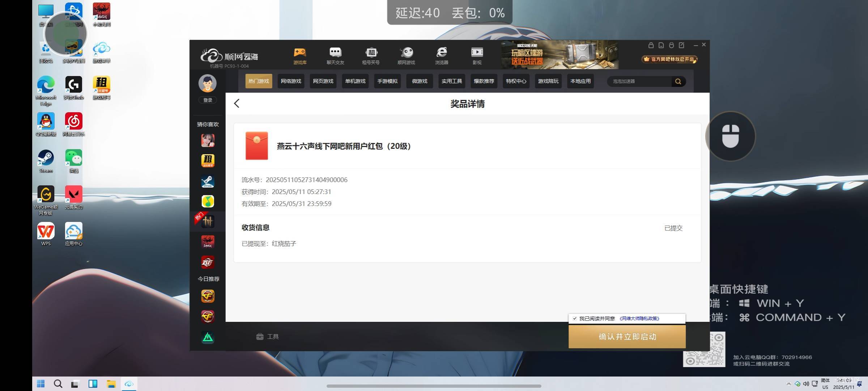Toggle the 我已阅读并同意 checkbox
The image size is (868, 391).
click(575, 319)
